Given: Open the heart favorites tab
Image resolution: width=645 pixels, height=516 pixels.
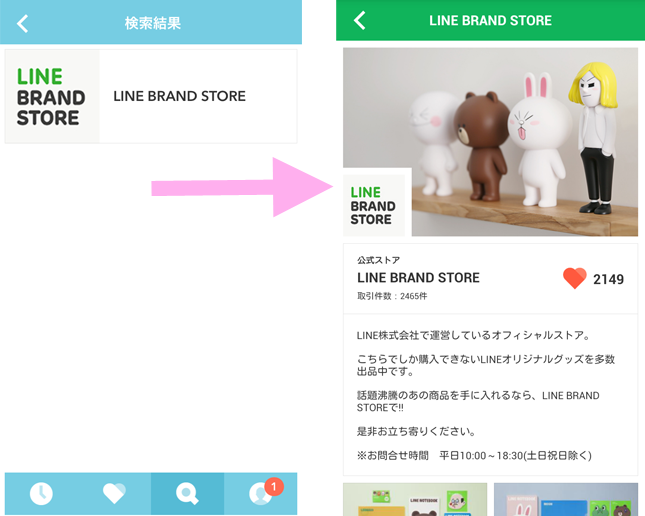Looking at the screenshot, I should pyautogui.click(x=114, y=493).
